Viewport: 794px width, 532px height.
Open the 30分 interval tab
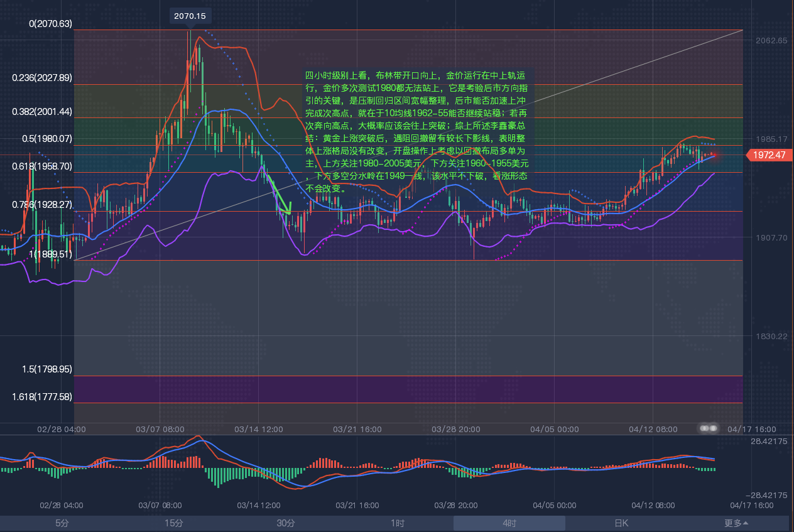click(x=286, y=523)
